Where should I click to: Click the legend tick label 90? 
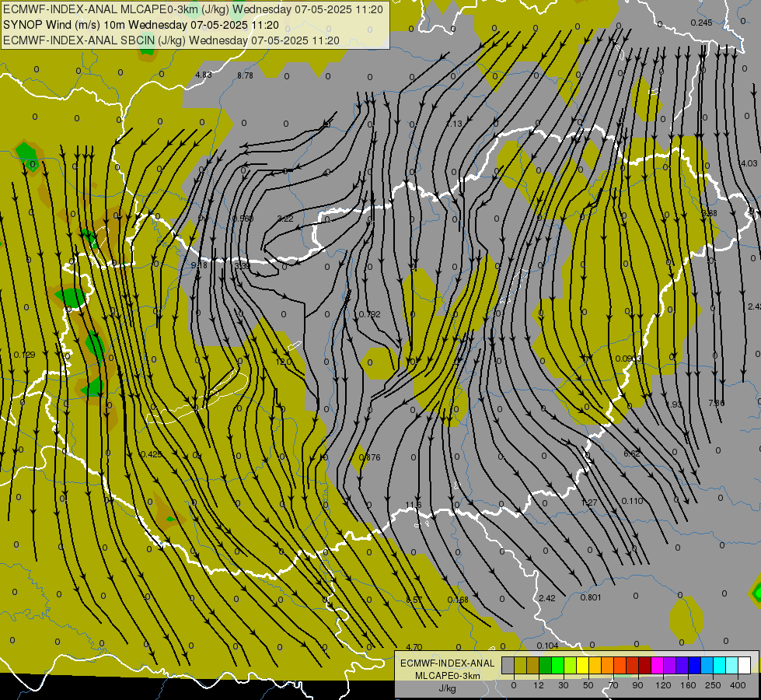click(x=637, y=685)
